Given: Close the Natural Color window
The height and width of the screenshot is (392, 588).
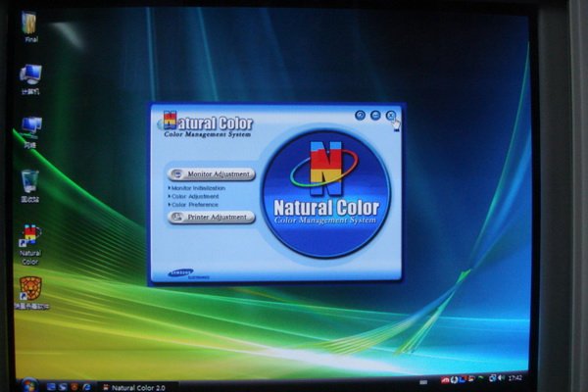Looking at the screenshot, I should tap(391, 116).
